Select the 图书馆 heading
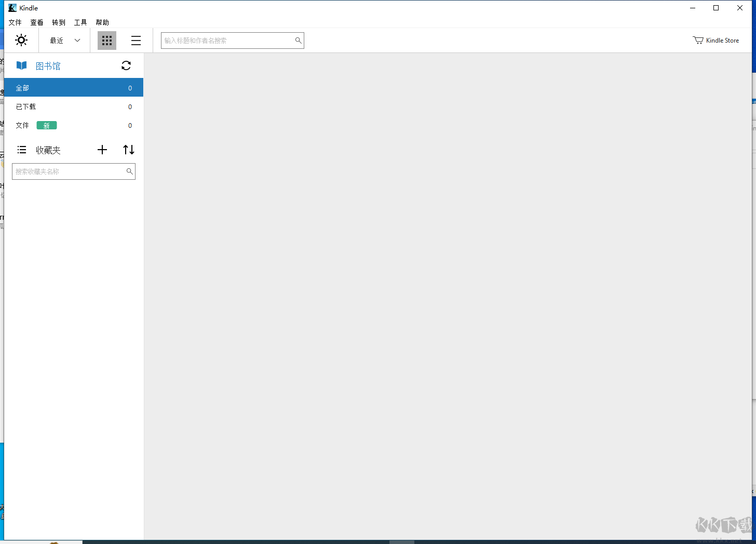Screen dimensions: 756x544 (48, 66)
